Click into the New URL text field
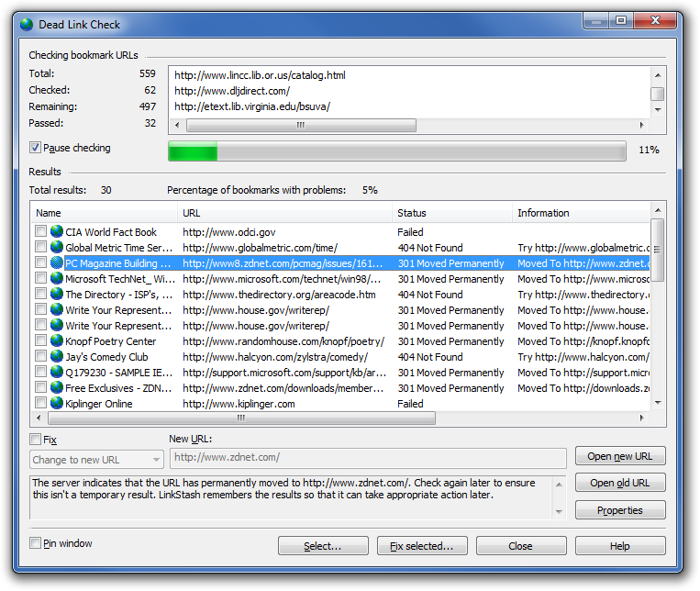This screenshot has width=700, height=591. tap(367, 458)
